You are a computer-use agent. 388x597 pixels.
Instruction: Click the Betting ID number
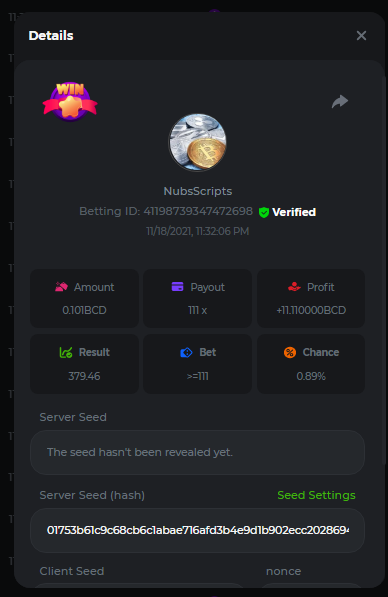coord(198,211)
